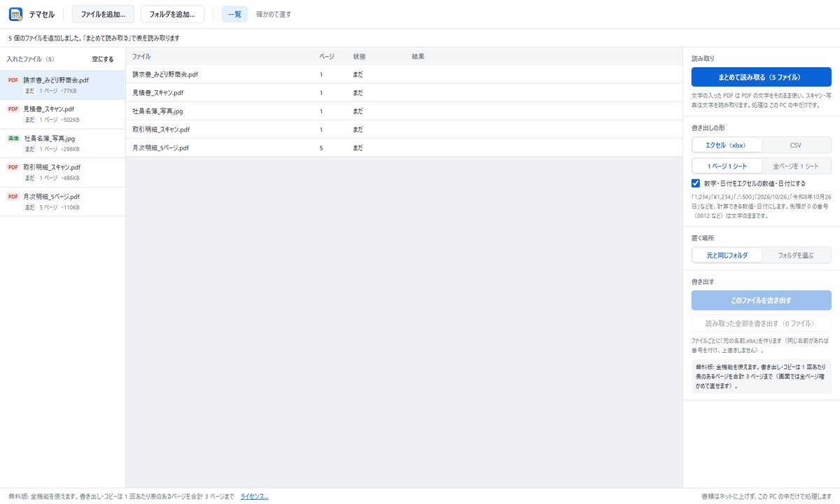Image resolution: width=840 pixels, height=504 pixels.
Task: Click the 画像 badge of 社員名簿_写真.jpg
Action: coord(13,139)
